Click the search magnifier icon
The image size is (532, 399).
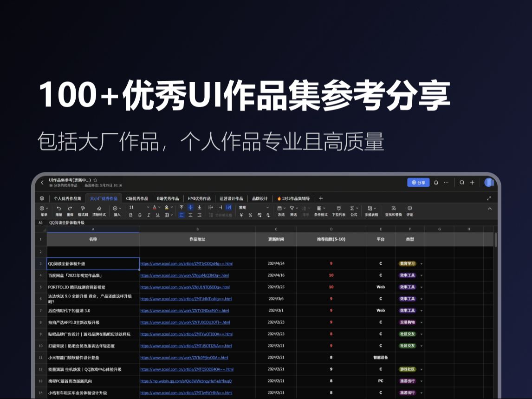pos(462,183)
